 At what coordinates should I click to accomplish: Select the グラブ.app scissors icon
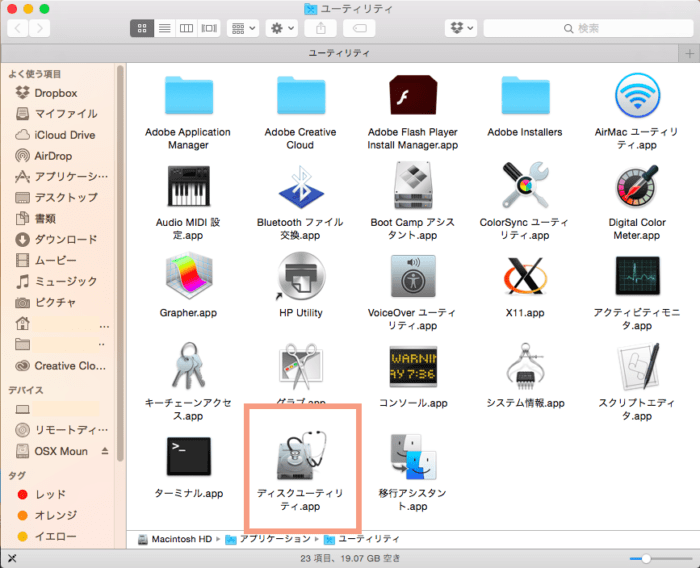point(301,367)
